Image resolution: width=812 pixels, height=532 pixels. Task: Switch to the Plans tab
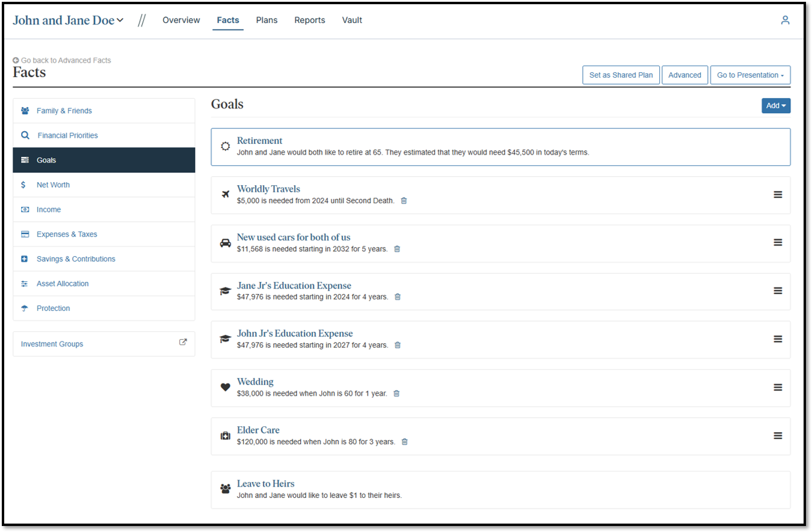click(266, 20)
